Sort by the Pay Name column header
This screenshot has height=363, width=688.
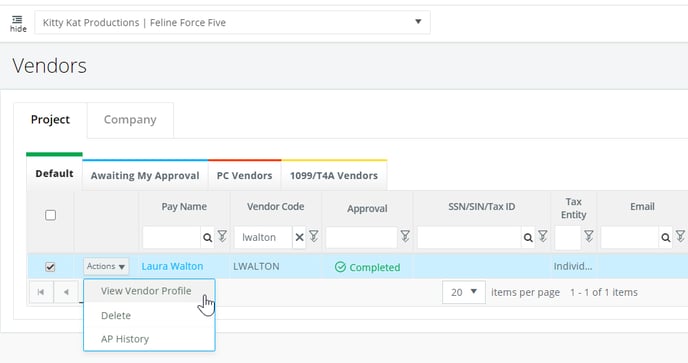184,207
